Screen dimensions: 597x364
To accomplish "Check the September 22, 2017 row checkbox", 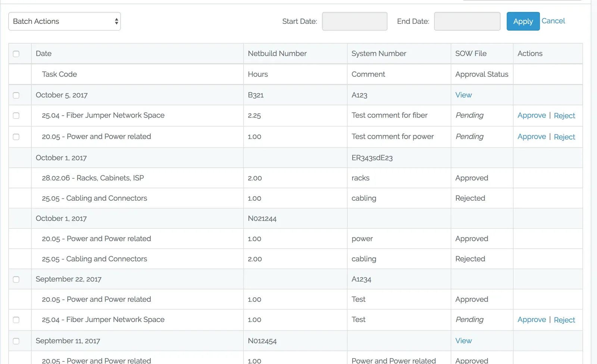I will tap(16, 279).
